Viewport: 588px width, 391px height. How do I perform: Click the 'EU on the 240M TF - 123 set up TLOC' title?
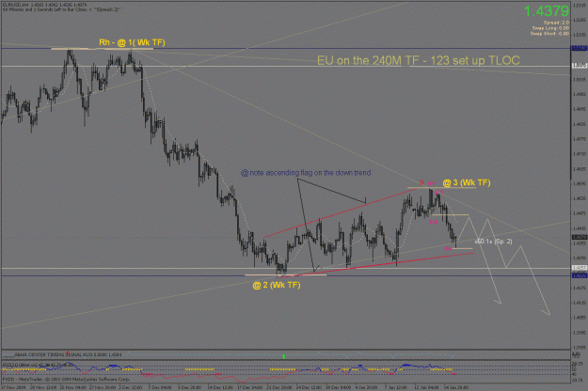pyautogui.click(x=419, y=60)
